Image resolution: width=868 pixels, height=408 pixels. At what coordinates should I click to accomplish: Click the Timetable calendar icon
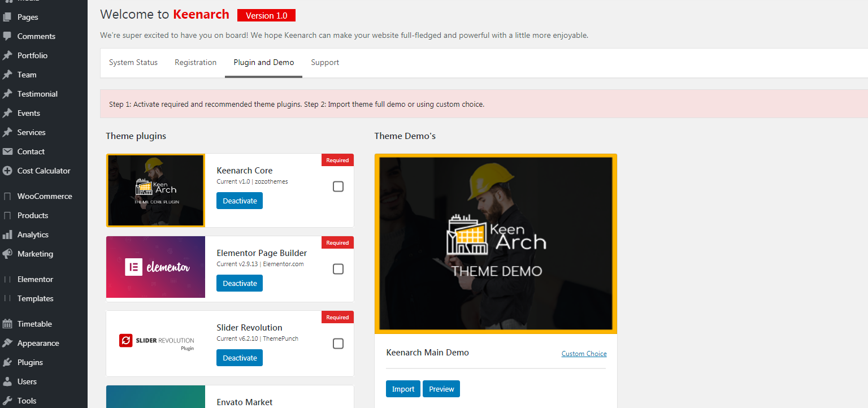[x=7, y=324]
